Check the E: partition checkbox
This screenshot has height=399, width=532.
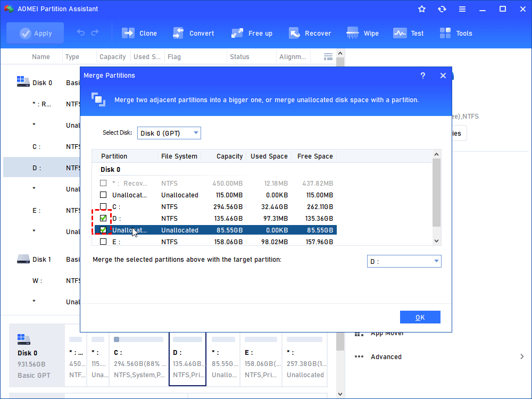103,242
